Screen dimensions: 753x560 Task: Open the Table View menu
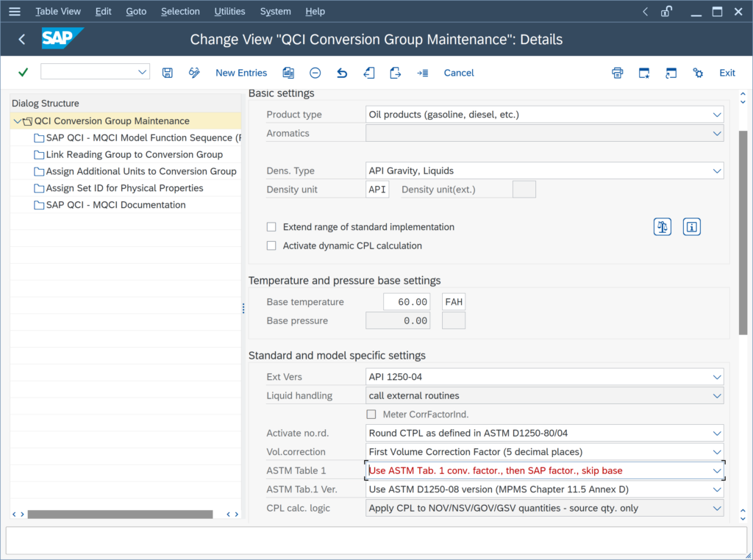58,12
